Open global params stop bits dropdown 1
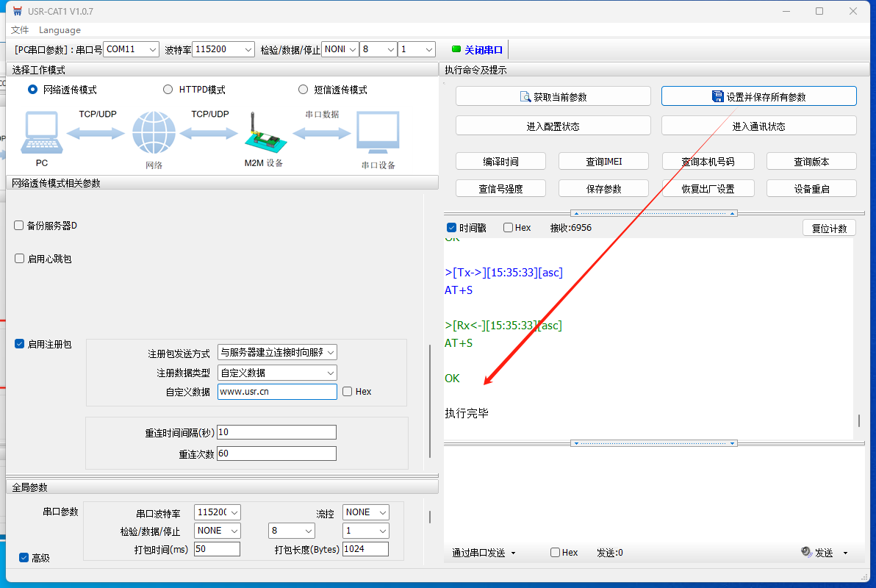The height and width of the screenshot is (588, 876). click(x=366, y=531)
